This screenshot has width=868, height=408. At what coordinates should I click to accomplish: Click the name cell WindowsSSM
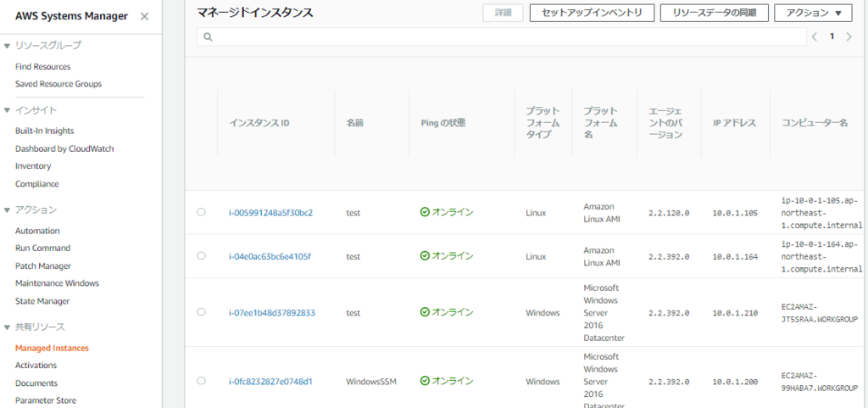[x=371, y=382]
